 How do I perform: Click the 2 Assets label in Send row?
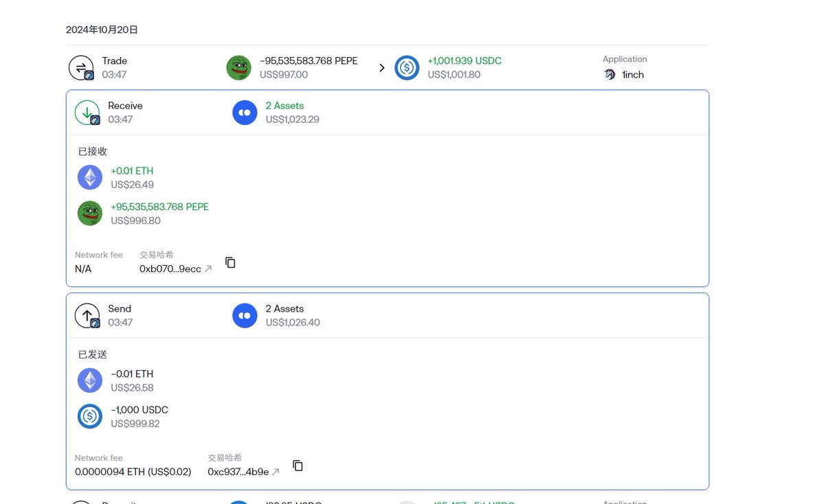tap(284, 309)
